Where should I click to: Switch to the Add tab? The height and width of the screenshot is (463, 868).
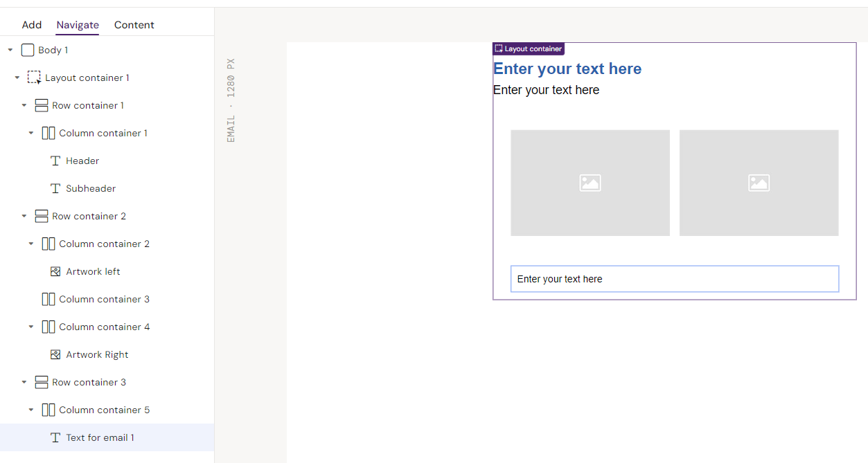point(32,25)
